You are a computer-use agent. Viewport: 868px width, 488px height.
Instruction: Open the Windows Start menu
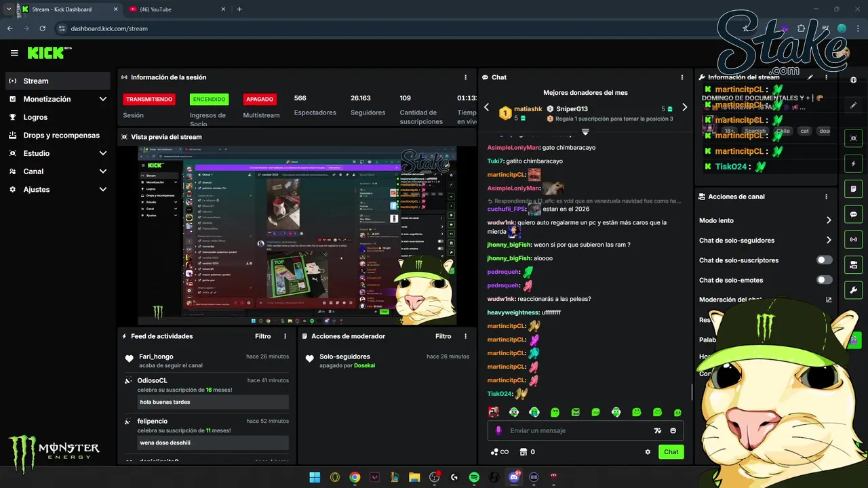click(315, 477)
